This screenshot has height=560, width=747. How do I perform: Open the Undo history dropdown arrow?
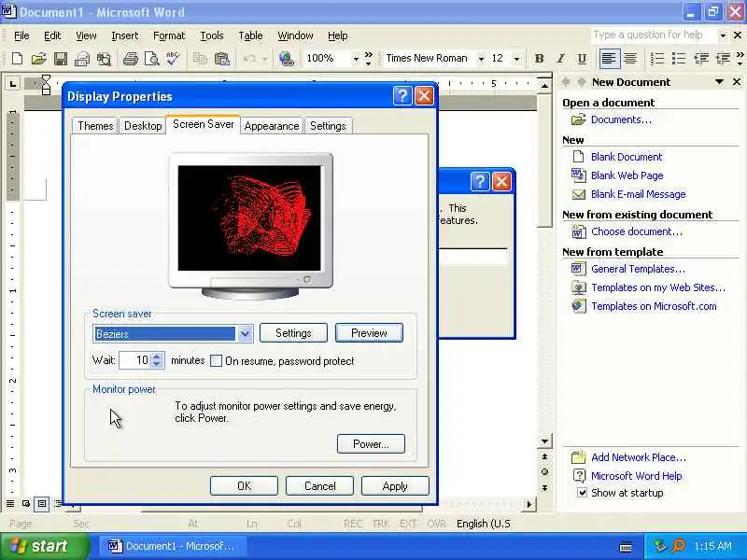pyautogui.click(x=265, y=59)
